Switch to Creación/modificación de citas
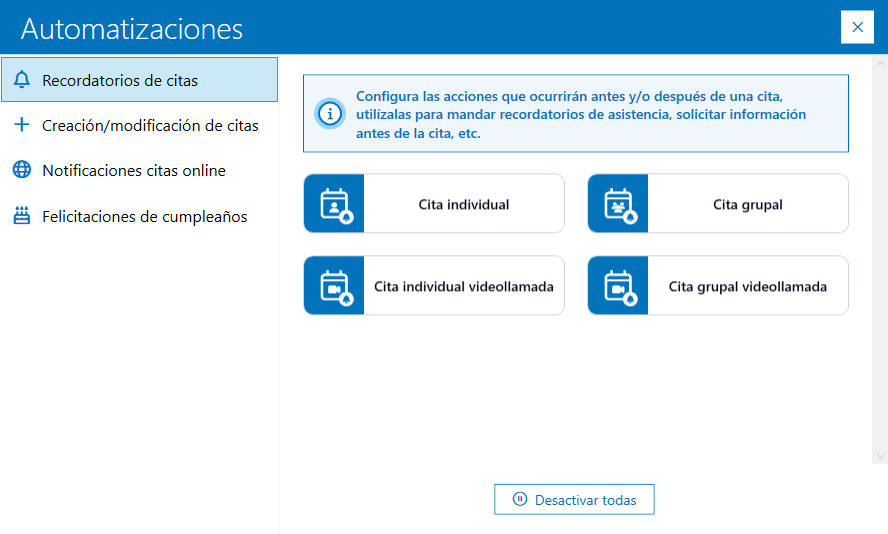 point(150,126)
